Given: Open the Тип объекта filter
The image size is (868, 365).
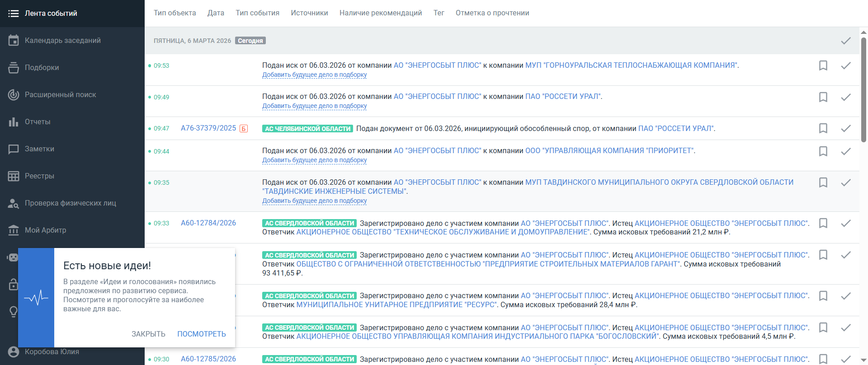Looking at the screenshot, I should [175, 13].
